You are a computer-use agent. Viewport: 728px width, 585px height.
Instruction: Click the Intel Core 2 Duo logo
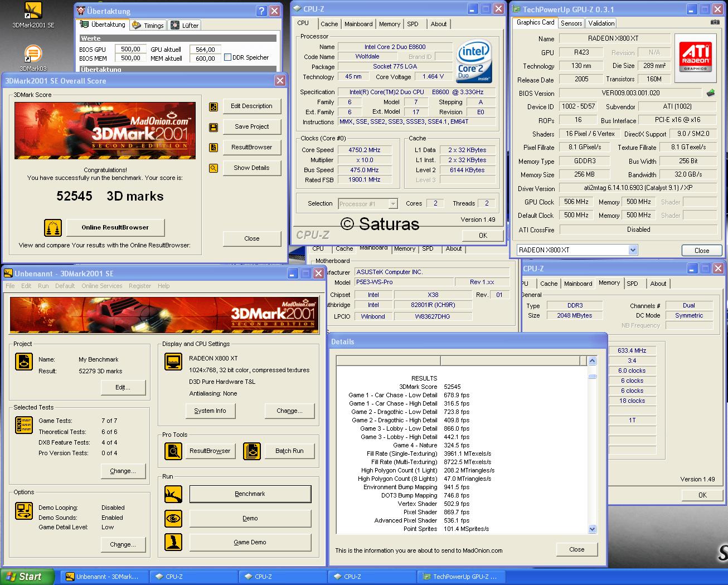point(474,62)
